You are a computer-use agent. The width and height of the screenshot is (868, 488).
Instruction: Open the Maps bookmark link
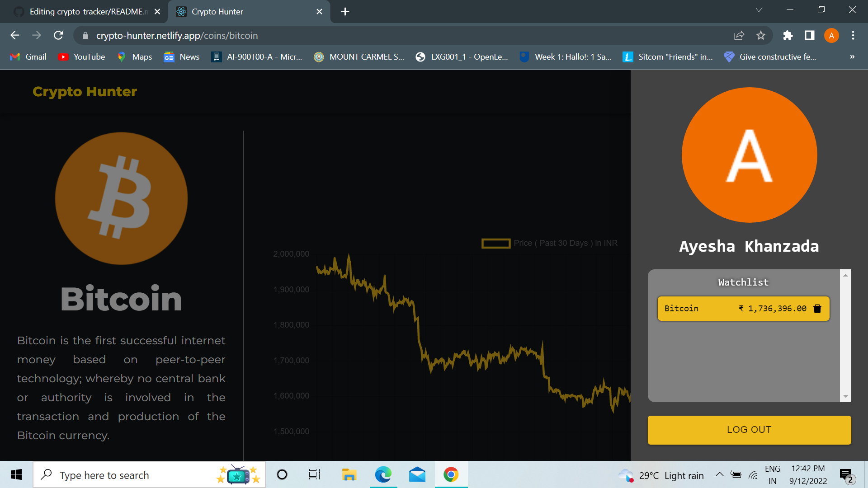(x=134, y=57)
